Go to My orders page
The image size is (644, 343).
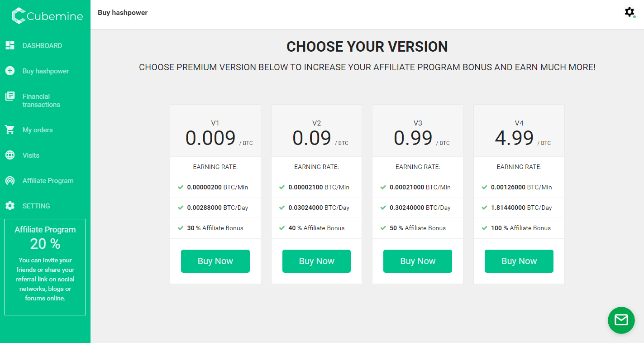38,130
